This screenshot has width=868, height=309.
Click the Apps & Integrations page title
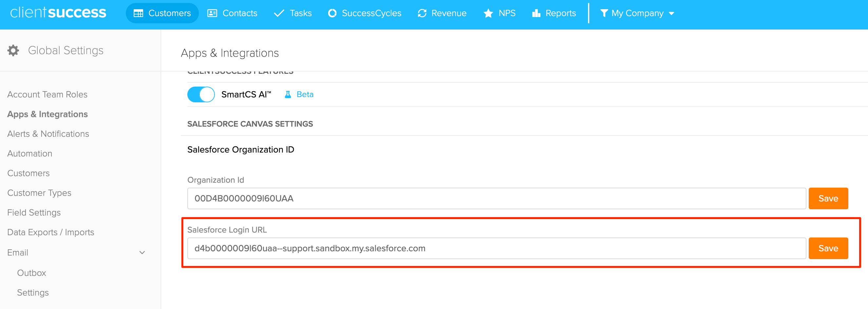point(230,53)
